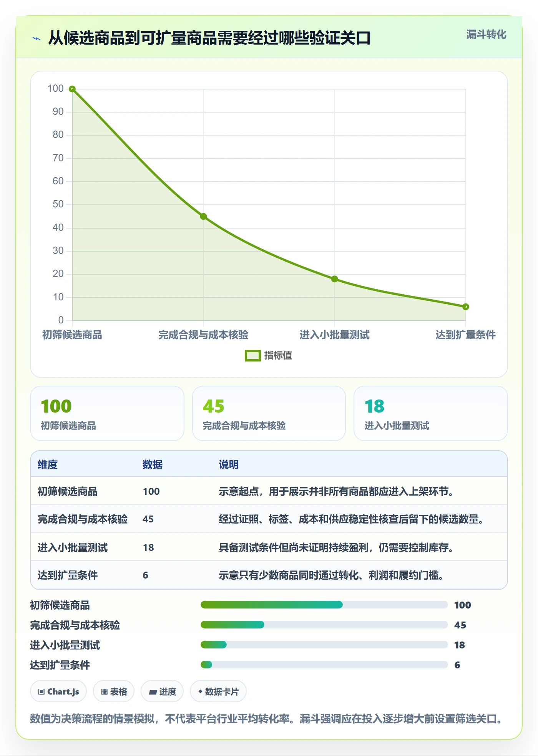Click the progress value 45
The image size is (538, 756).
click(460, 625)
